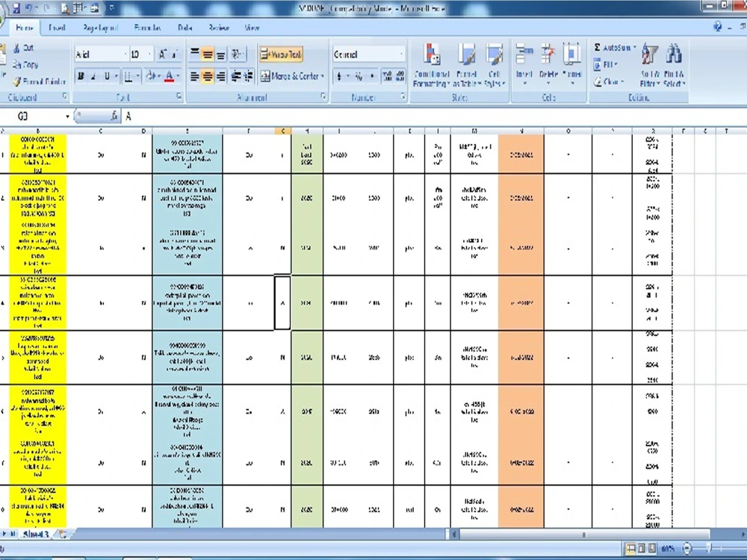The image size is (747, 560).
Task: Toggle Middle Align vertical alignment
Action: click(208, 55)
